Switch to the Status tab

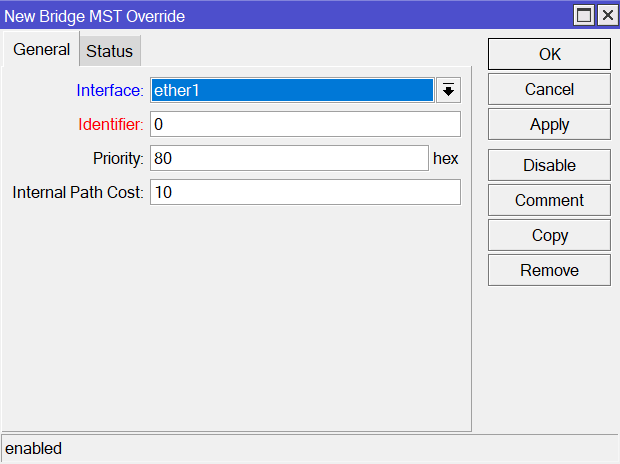[110, 51]
